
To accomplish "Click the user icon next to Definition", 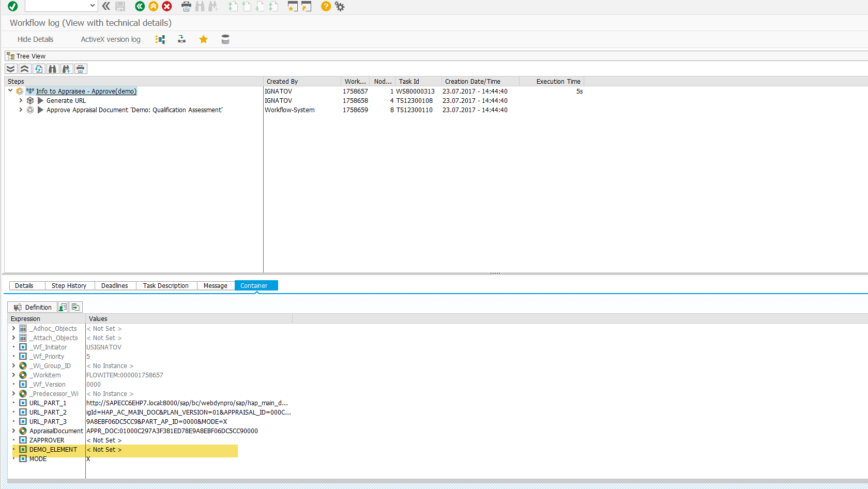I will click(x=63, y=307).
